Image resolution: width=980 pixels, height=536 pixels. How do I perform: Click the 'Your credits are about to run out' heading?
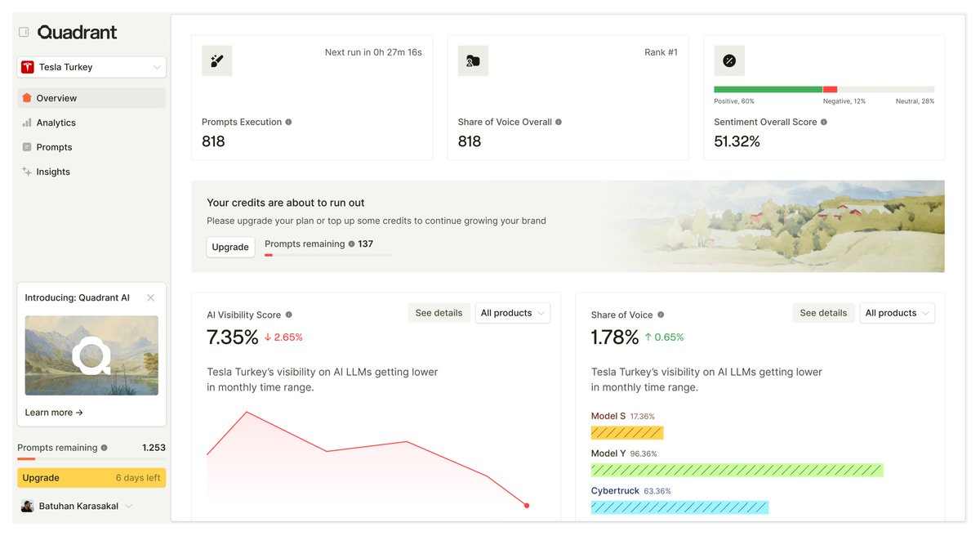pos(286,203)
